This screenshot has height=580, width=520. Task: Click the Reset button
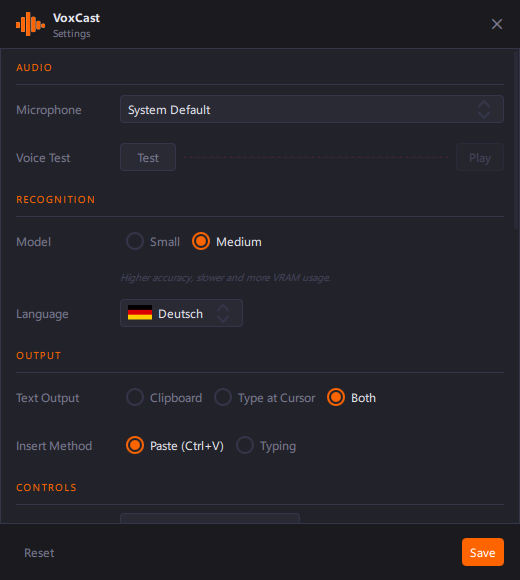click(x=39, y=553)
